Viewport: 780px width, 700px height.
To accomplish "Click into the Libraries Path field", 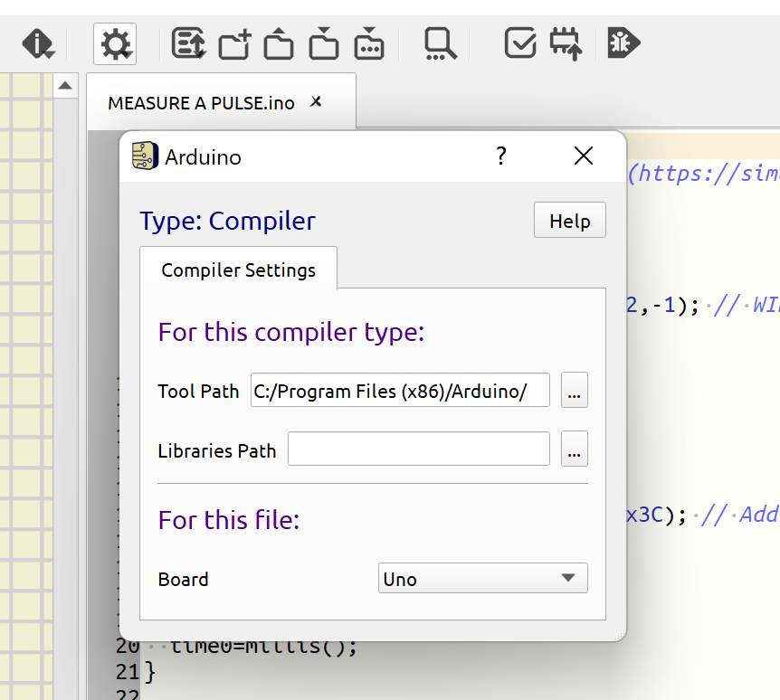I will click(x=418, y=449).
